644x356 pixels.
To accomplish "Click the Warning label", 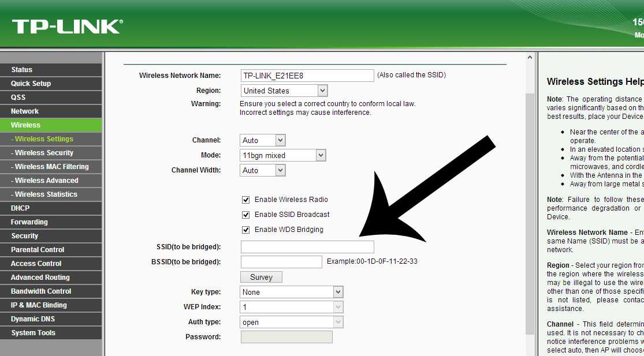I will click(x=206, y=104).
